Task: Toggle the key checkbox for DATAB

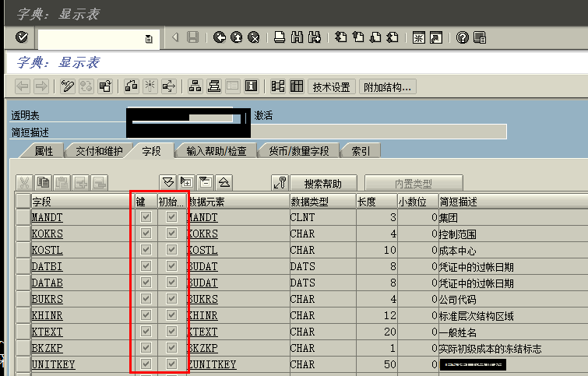Action: 146,283
